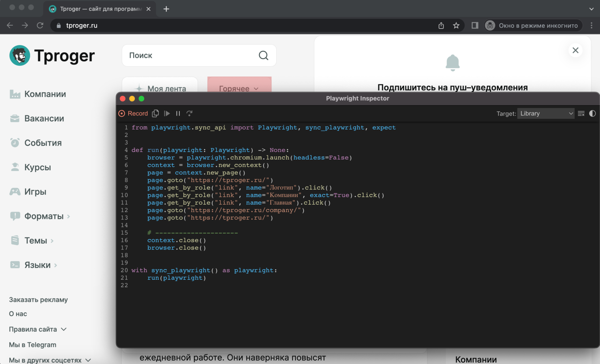Click the Step over icon in Inspector
600x364 pixels.
(189, 113)
